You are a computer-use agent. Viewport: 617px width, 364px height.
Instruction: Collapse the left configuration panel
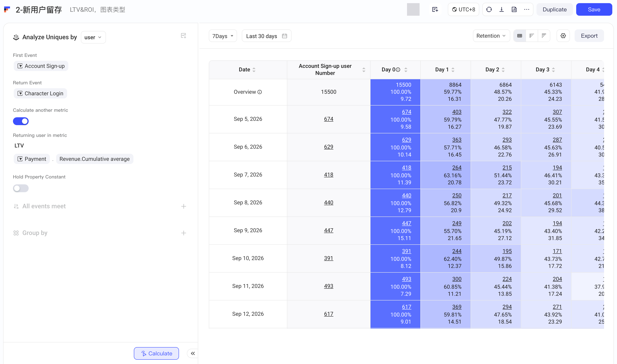click(x=193, y=353)
